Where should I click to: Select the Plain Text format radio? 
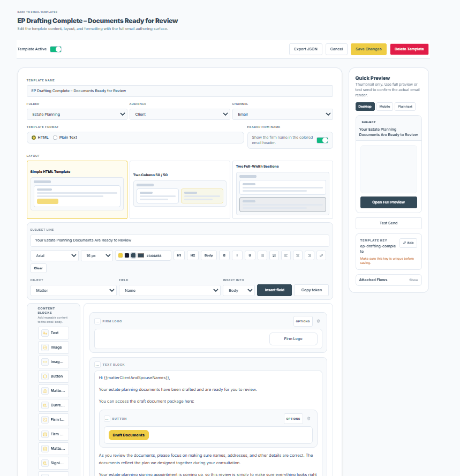coord(55,138)
